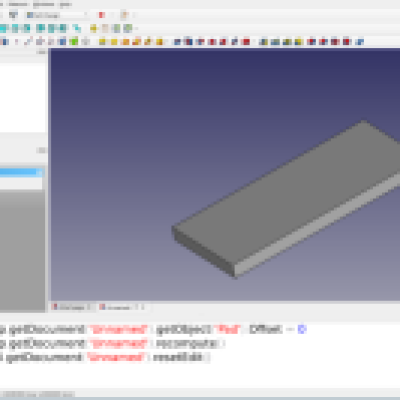Click the yellow measure distance icon
This screenshot has height=400, width=400.
coord(94,29)
